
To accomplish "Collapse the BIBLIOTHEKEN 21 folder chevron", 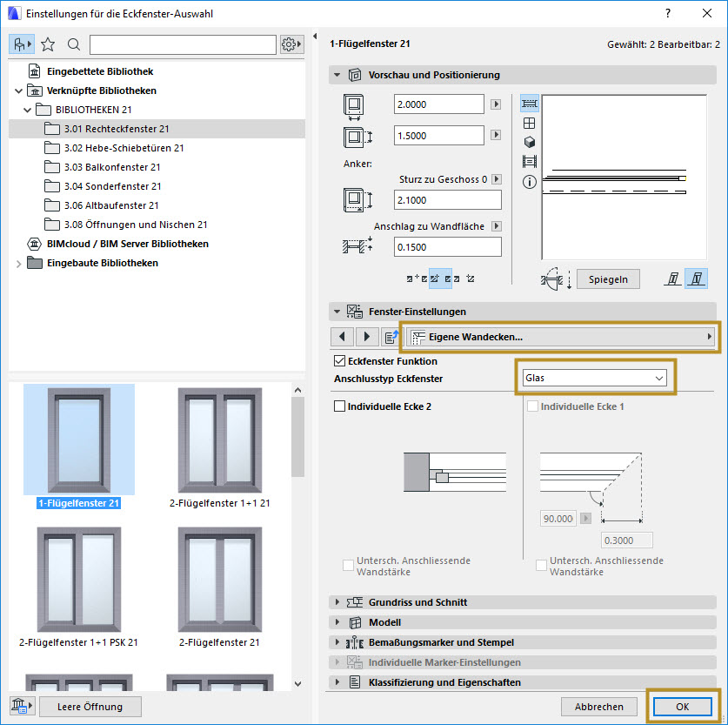I will coord(27,110).
